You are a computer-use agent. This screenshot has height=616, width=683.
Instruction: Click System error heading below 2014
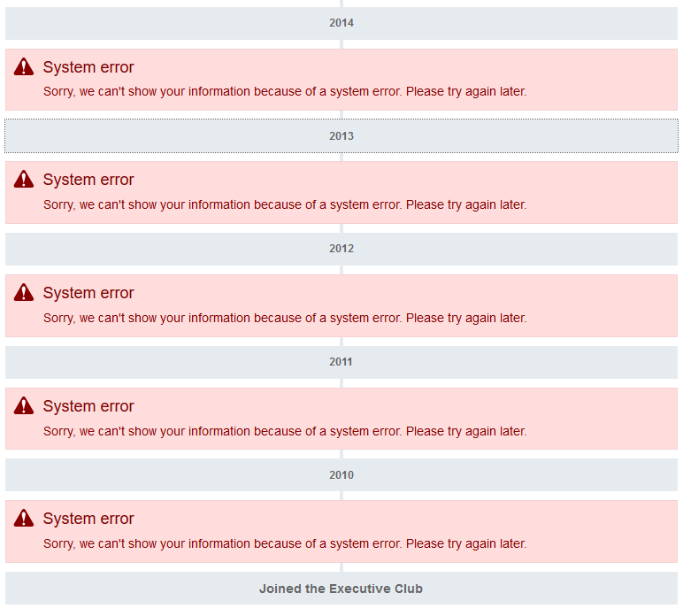pyautogui.click(x=88, y=67)
